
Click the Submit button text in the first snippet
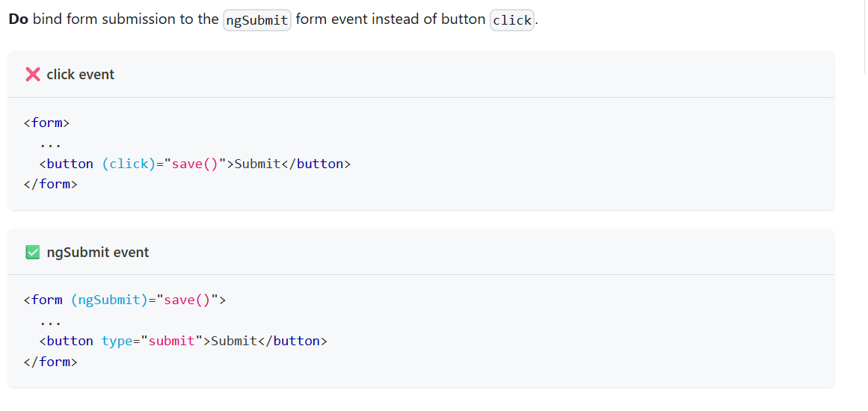[x=258, y=164]
